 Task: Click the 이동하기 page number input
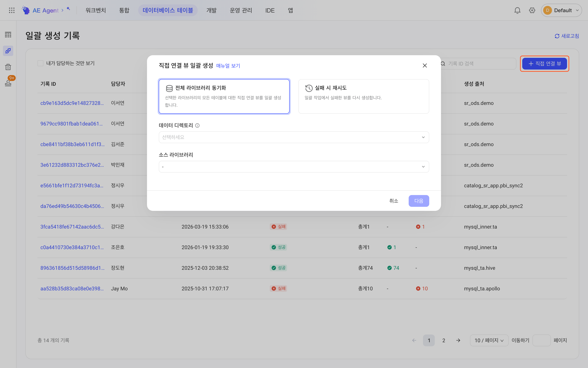click(541, 340)
